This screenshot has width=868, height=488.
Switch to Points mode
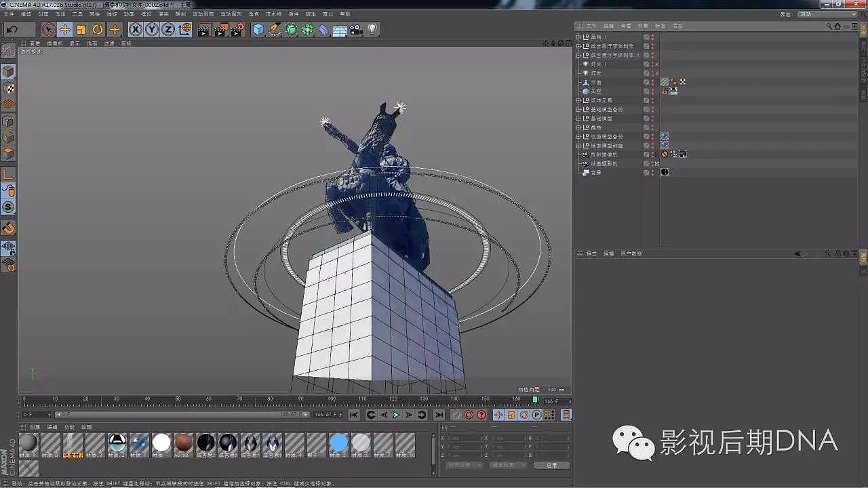(x=9, y=121)
